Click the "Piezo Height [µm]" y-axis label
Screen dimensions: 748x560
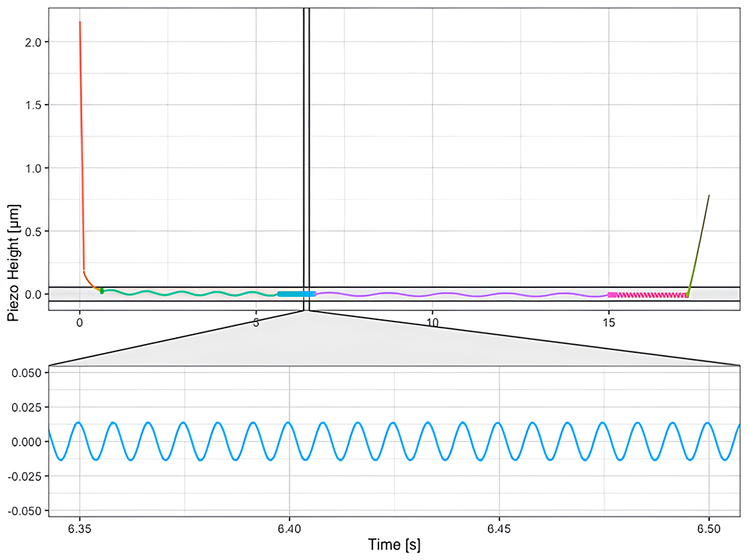click(x=13, y=263)
